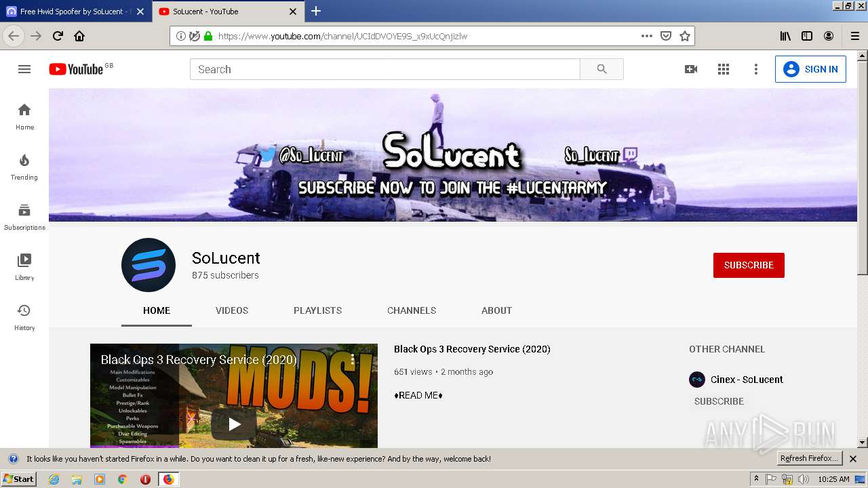This screenshot has height=488, width=868.
Task: Open Internet Explorer from the taskbar
Action: (54, 479)
